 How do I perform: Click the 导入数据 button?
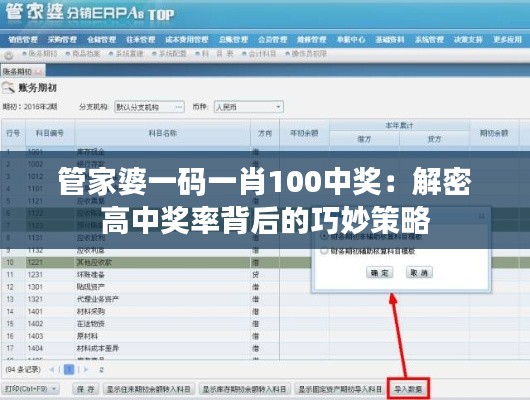click(x=408, y=389)
